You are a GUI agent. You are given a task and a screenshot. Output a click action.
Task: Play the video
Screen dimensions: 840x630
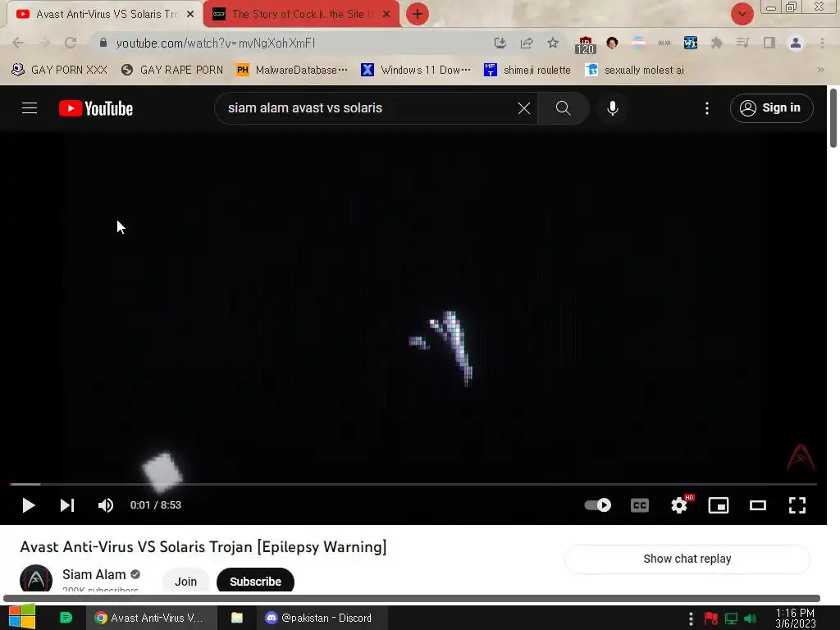[x=29, y=505]
